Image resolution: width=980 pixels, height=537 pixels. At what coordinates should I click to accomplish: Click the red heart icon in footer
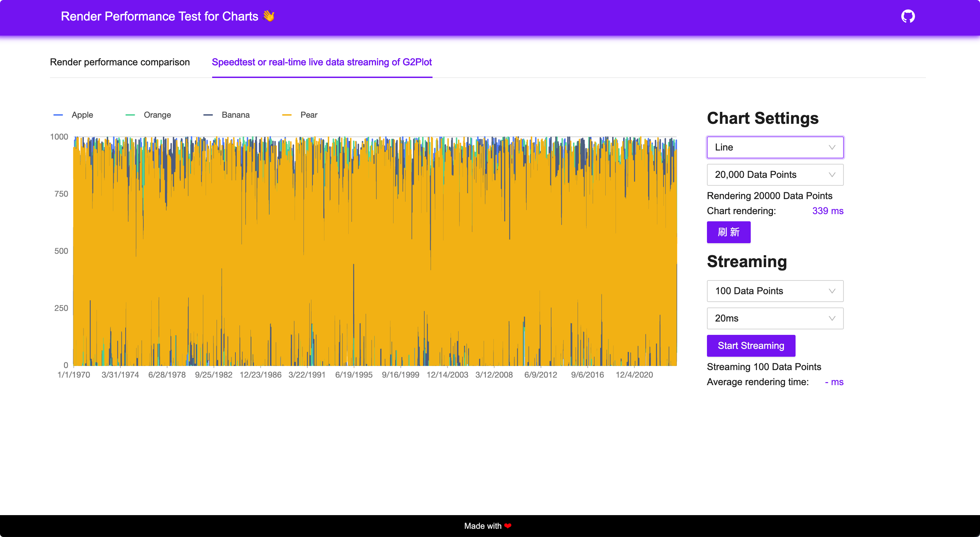point(507,526)
